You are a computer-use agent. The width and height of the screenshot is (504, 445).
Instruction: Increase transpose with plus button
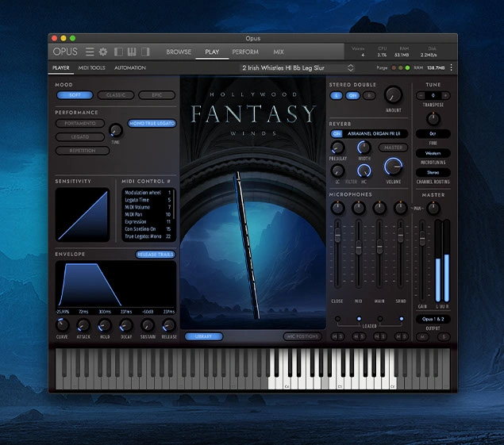click(x=445, y=95)
